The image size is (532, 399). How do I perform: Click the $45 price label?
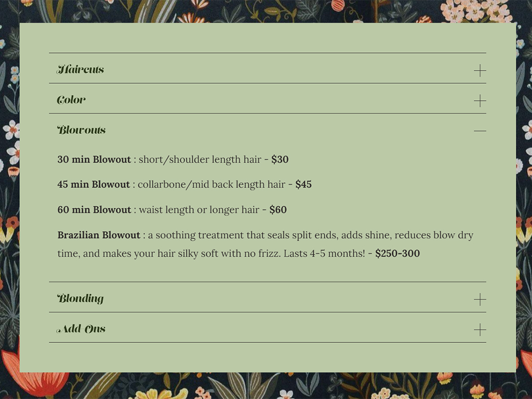tap(303, 184)
